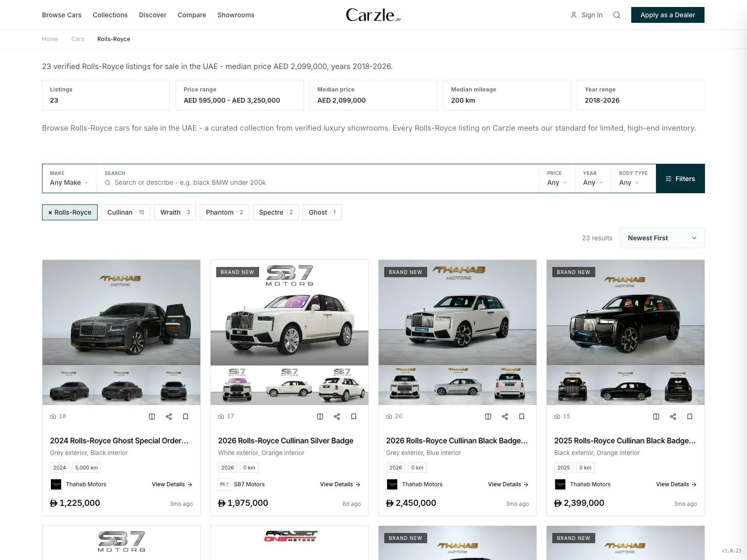The width and height of the screenshot is (747, 560).
Task: Click compare icon on Cullinan Silver Badge card
Action: point(320,416)
